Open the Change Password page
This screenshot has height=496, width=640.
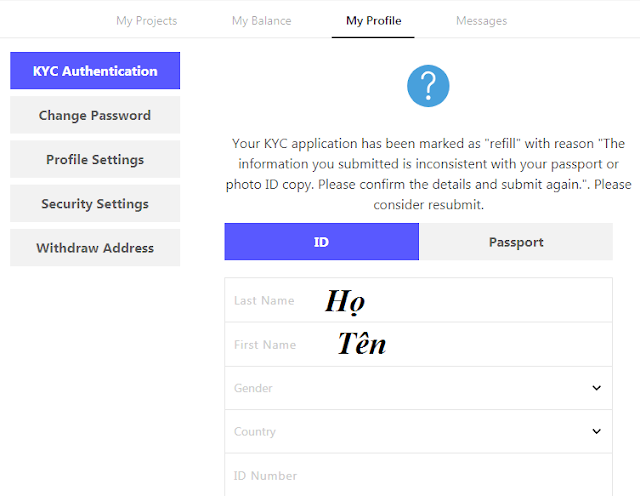(95, 115)
